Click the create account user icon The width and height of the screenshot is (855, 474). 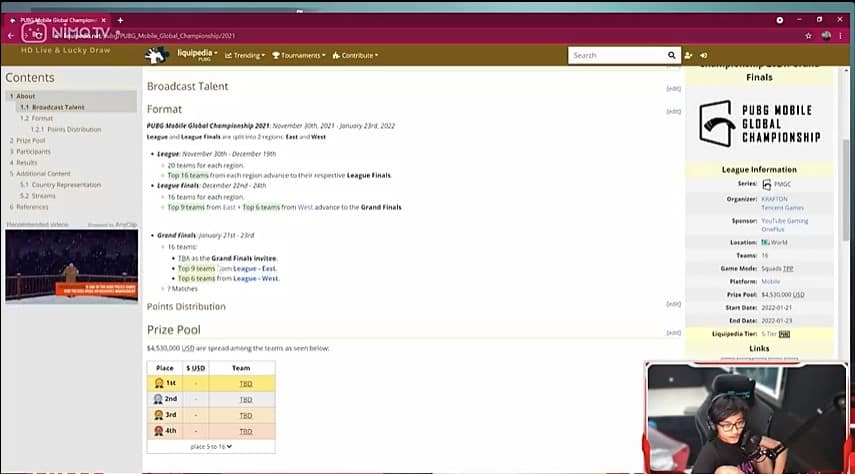(x=688, y=55)
